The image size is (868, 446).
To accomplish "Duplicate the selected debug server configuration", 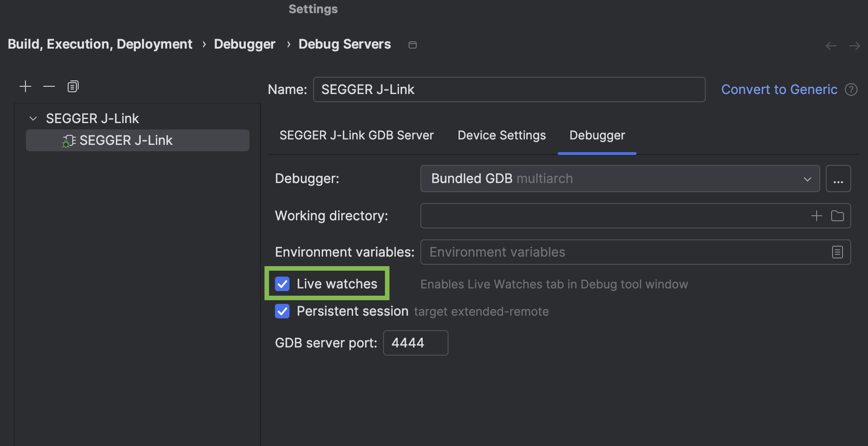I will tap(72, 86).
